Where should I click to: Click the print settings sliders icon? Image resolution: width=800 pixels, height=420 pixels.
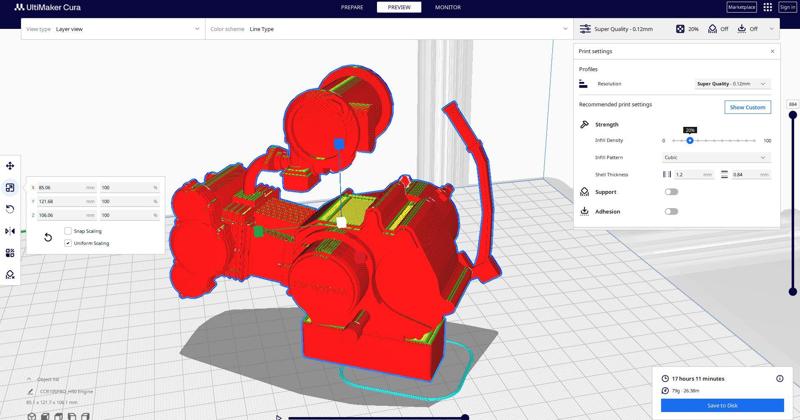(585, 29)
